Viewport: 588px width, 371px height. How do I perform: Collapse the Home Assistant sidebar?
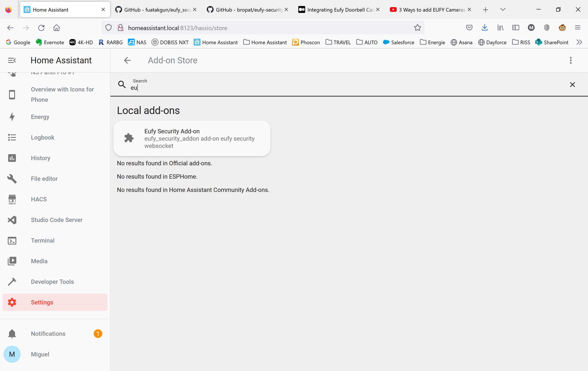pyautogui.click(x=11, y=60)
